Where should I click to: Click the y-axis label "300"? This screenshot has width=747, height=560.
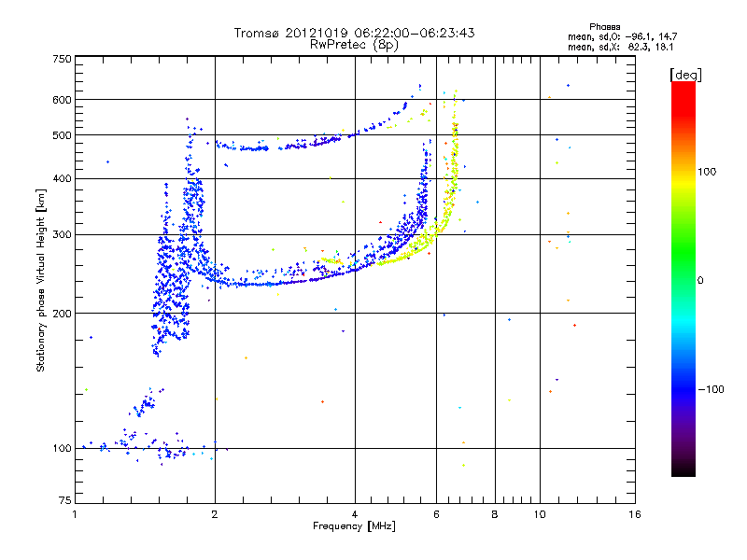[x=62, y=235]
